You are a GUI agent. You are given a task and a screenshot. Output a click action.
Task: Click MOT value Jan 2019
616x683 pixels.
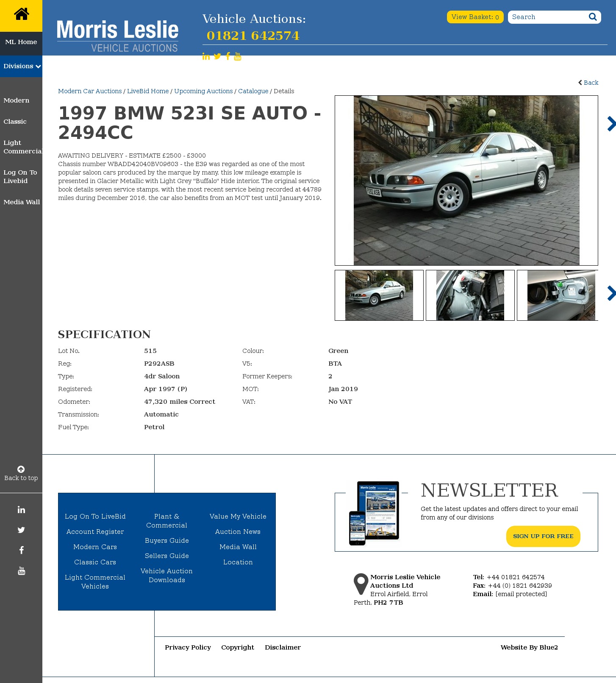[x=343, y=389]
